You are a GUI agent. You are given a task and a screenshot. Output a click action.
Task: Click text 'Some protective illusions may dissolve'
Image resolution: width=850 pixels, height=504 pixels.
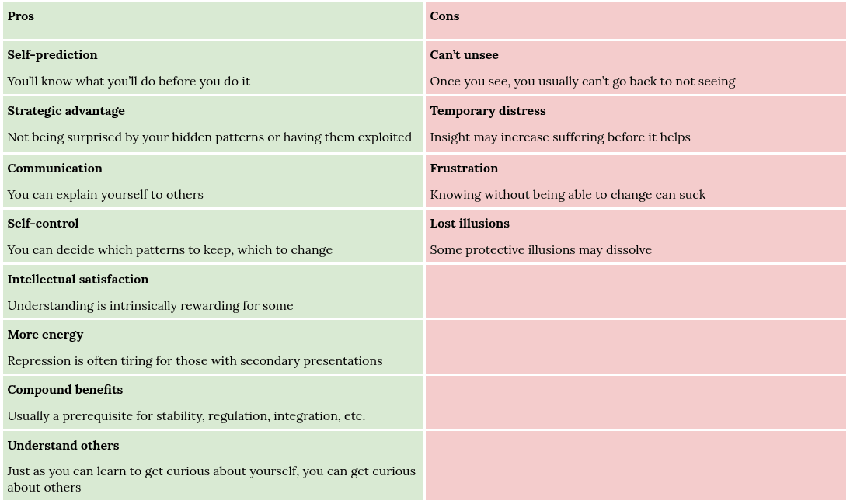click(541, 250)
